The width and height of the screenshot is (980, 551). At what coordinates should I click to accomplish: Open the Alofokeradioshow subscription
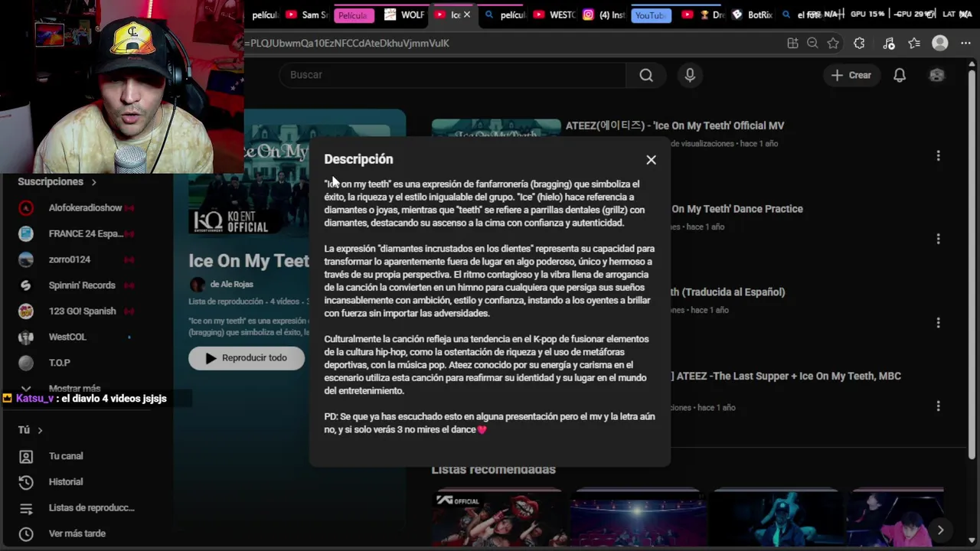coord(86,207)
